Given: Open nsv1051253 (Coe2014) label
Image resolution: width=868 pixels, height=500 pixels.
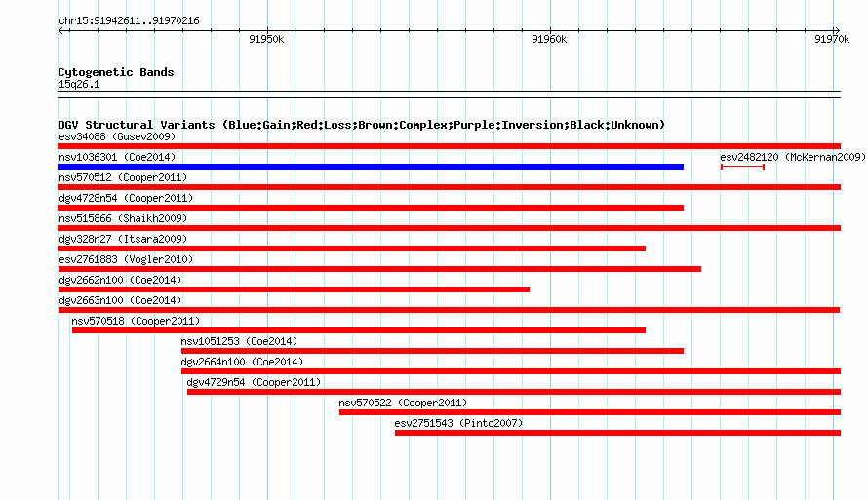Looking at the screenshot, I should [239, 341].
